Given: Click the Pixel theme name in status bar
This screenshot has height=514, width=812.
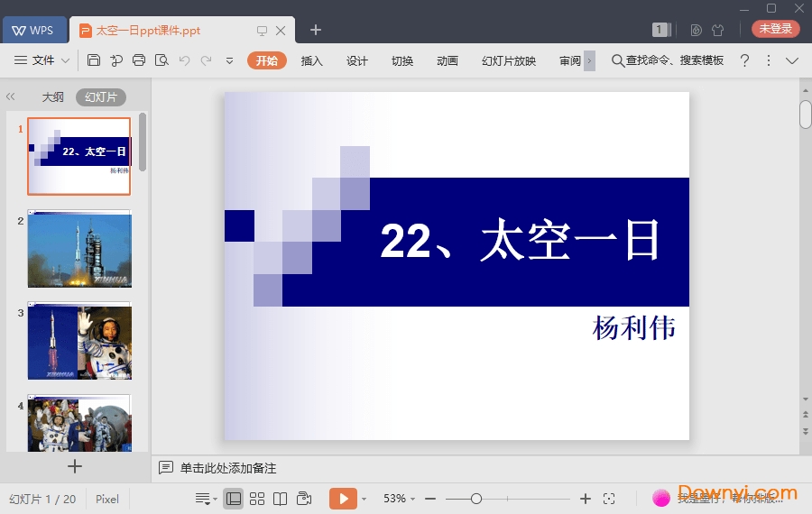Looking at the screenshot, I should (x=107, y=499).
